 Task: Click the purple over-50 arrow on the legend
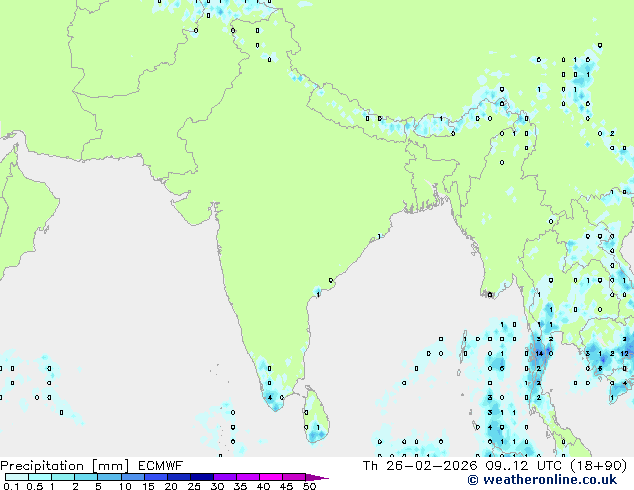(x=317, y=477)
